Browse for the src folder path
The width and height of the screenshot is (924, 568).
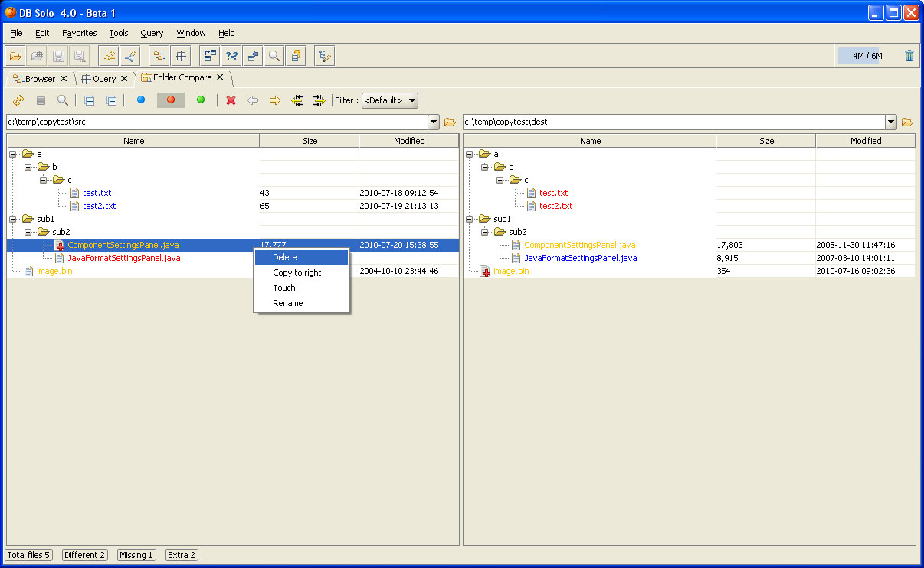coord(451,122)
